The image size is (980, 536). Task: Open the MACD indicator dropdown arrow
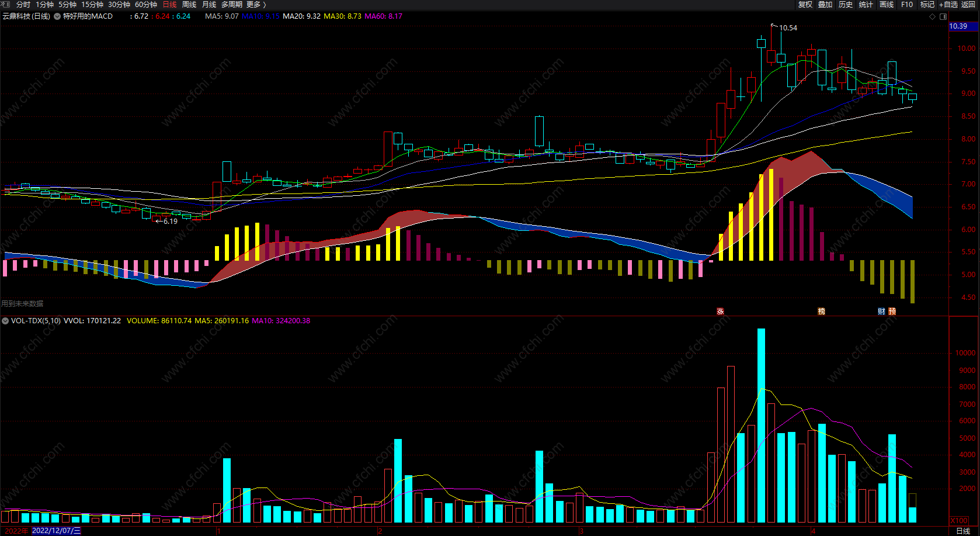(x=57, y=16)
